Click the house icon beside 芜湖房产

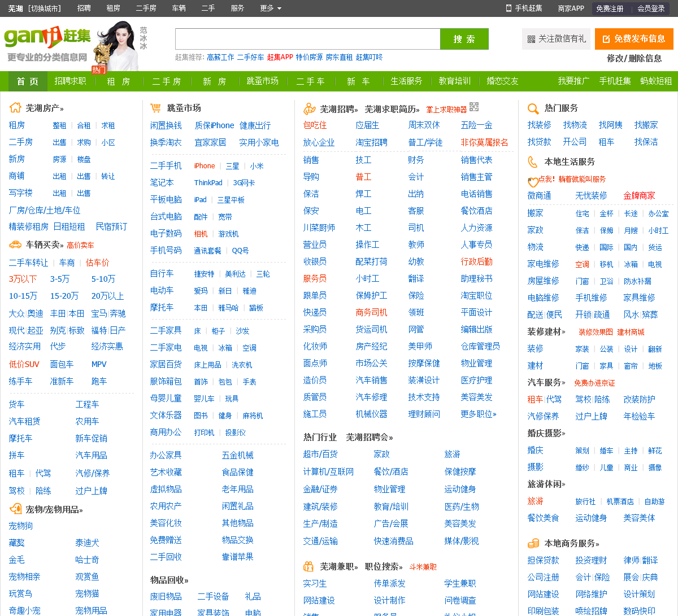(x=15, y=107)
